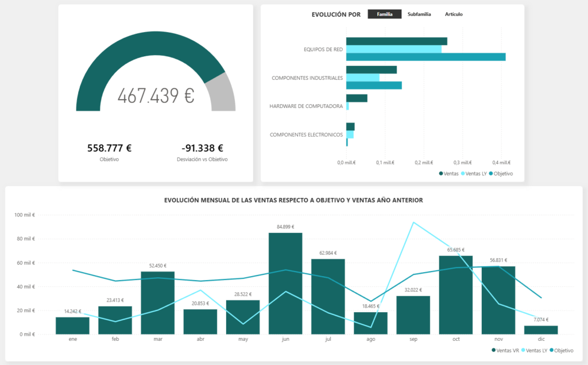
Task: Switch to the Artículo tab
Action: click(453, 13)
